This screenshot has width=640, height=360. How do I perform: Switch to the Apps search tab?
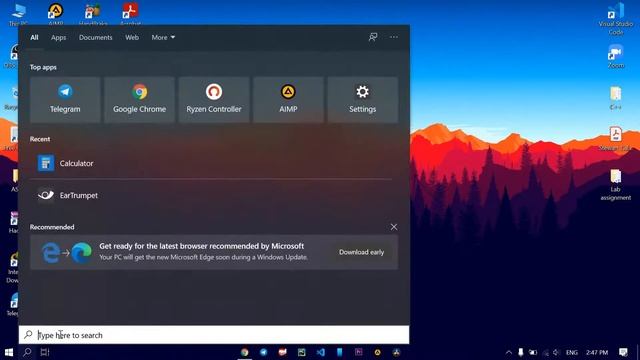(x=58, y=37)
